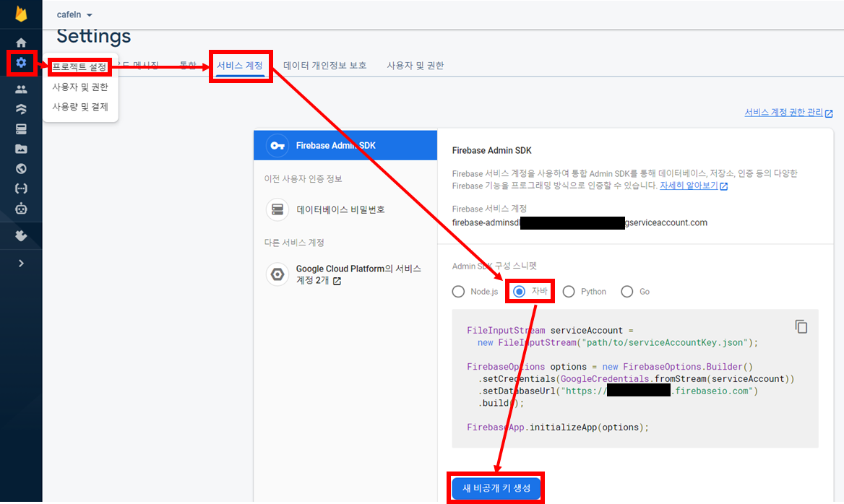Open the Storage image icon in sidebar
The image size is (844, 504).
(x=21, y=149)
